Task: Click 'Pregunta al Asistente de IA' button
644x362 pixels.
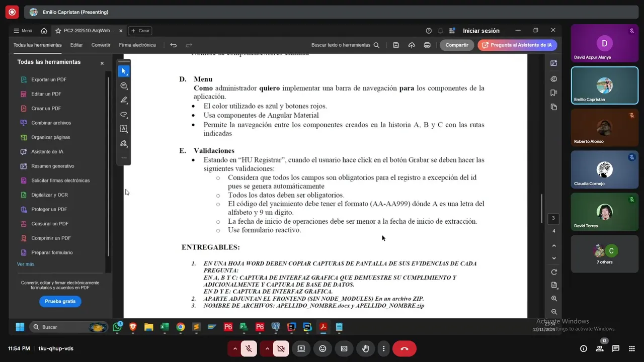Action: [517, 45]
